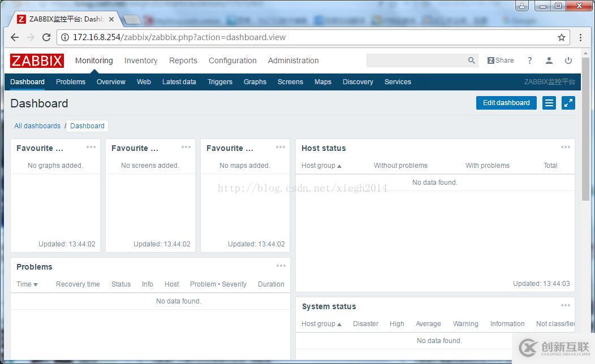The width and height of the screenshot is (595, 364).
Task: Open user profile settings icon
Action: pyautogui.click(x=549, y=60)
